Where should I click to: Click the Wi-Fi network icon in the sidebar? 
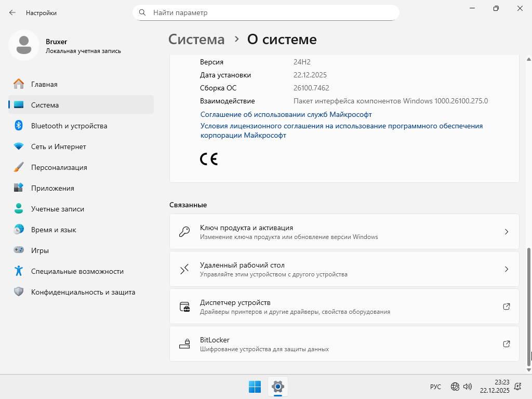pyautogui.click(x=19, y=147)
